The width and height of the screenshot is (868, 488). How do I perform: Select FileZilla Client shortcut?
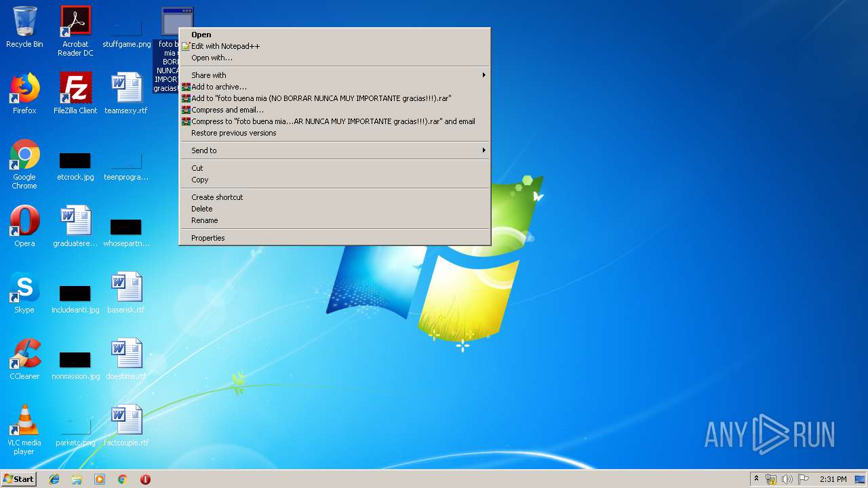pos(75,94)
